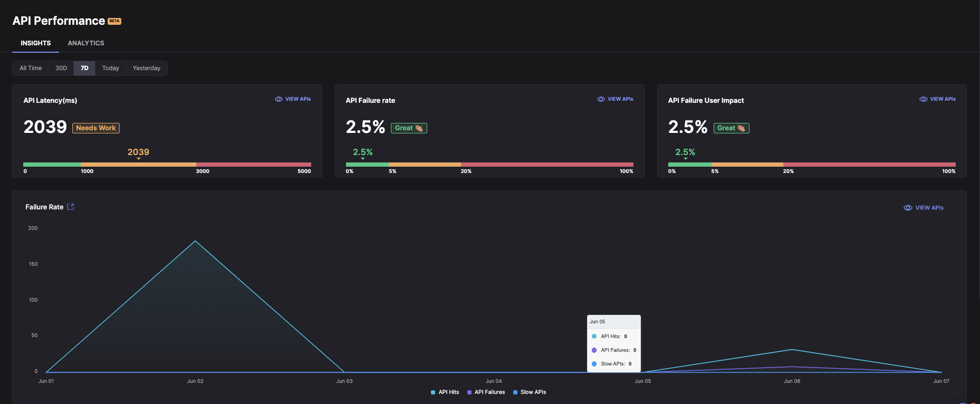Toggle Slow APIs series in chart legend
980x404 pixels.
point(530,392)
